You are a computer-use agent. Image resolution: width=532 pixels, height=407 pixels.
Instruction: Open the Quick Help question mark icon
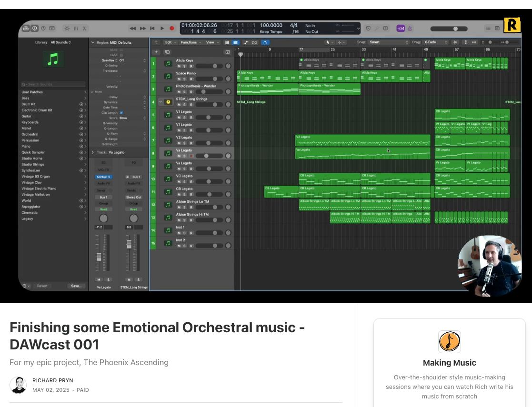[43, 29]
